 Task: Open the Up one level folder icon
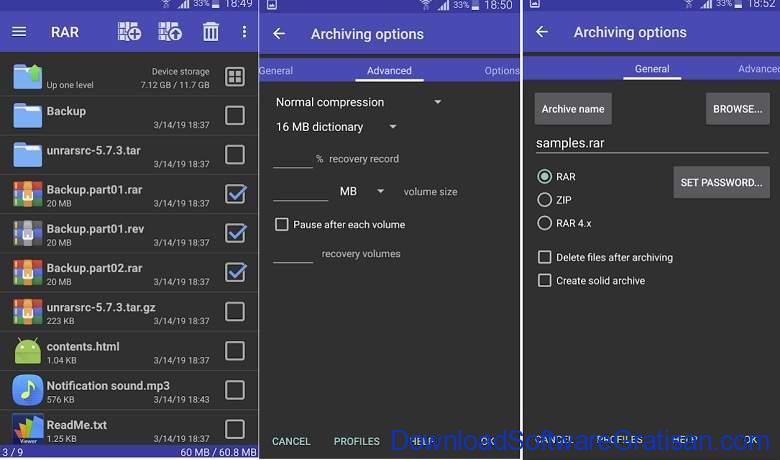pos(27,77)
